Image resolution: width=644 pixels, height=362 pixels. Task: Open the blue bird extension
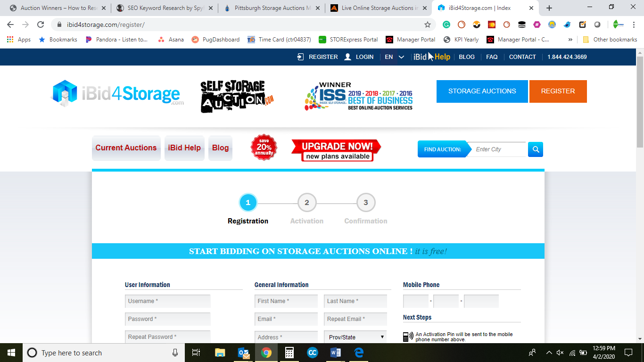(567, 25)
